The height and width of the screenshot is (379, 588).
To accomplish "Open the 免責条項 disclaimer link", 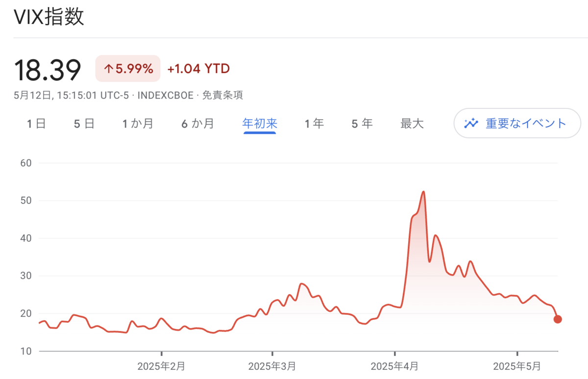I will [x=223, y=95].
